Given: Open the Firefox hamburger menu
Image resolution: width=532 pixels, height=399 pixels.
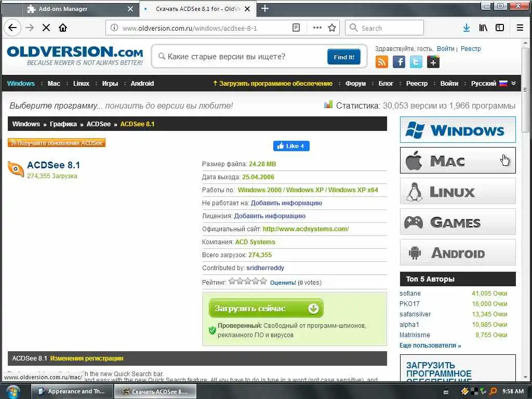Looking at the screenshot, I should [x=520, y=28].
